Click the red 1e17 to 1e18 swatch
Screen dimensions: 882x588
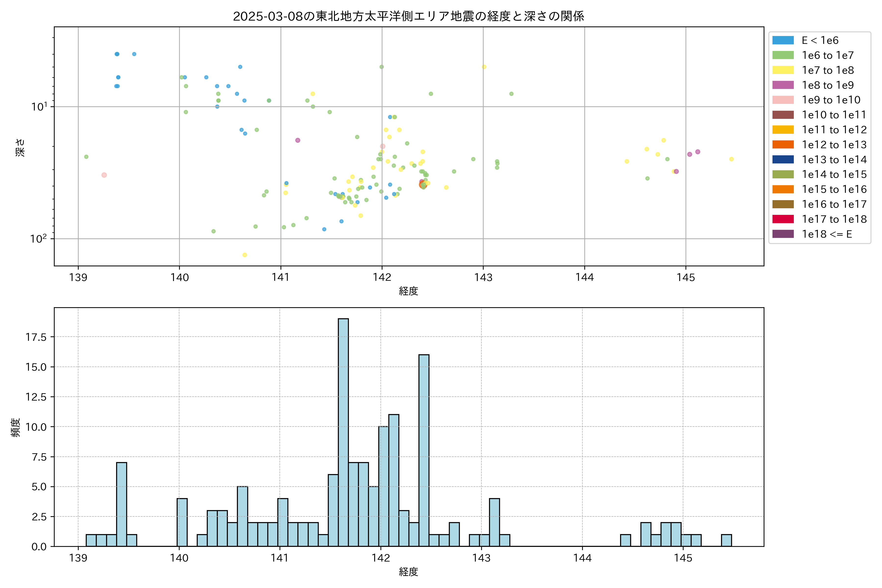pyautogui.click(x=783, y=219)
